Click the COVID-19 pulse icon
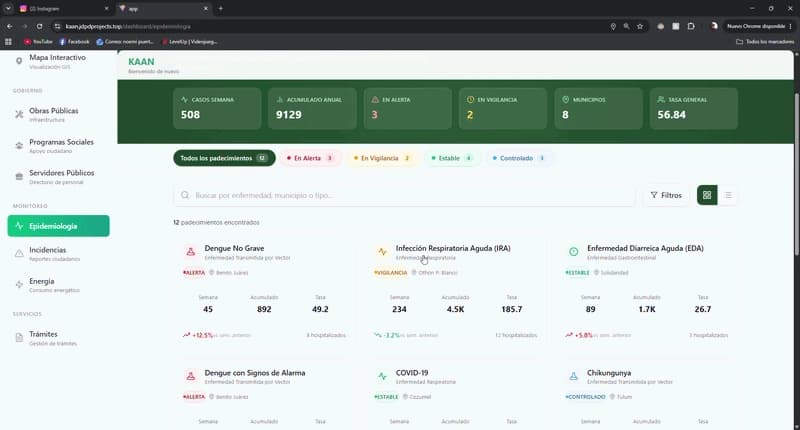The image size is (800, 430). (x=382, y=376)
